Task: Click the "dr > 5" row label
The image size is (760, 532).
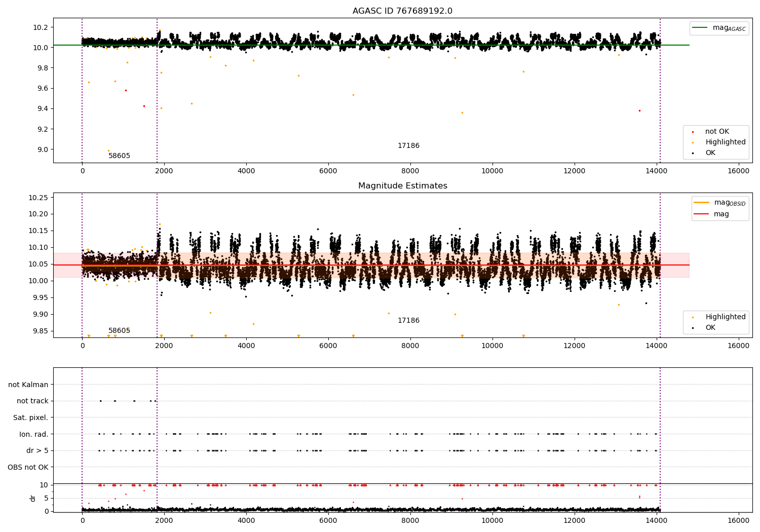Action: tap(37, 451)
